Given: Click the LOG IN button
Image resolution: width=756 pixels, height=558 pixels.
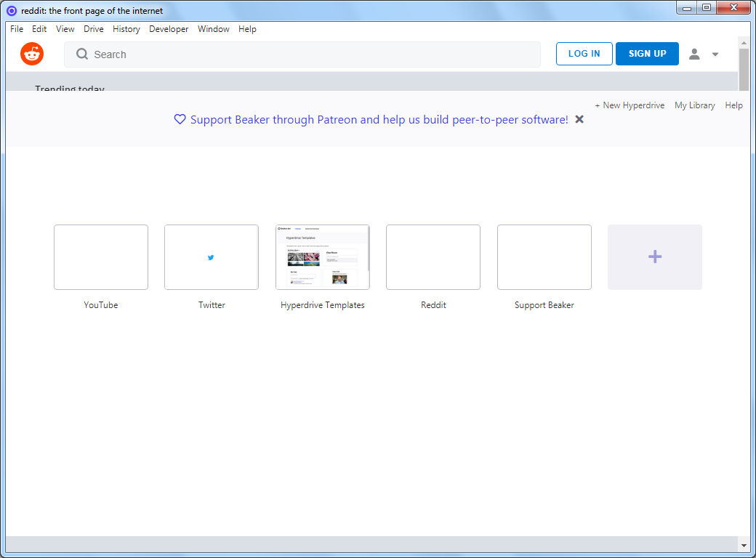Looking at the screenshot, I should pyautogui.click(x=584, y=54).
